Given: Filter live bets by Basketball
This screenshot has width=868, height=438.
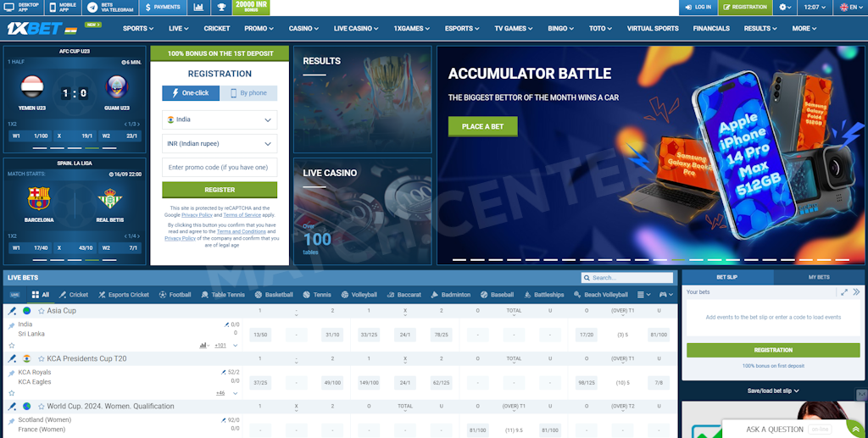Looking at the screenshot, I should click(x=274, y=295).
